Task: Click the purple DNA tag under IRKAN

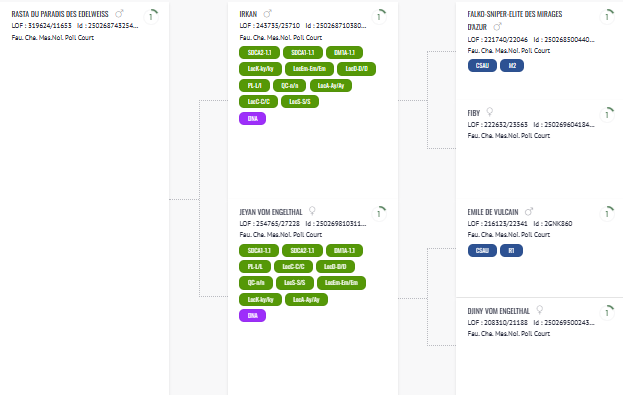Action: click(252, 118)
